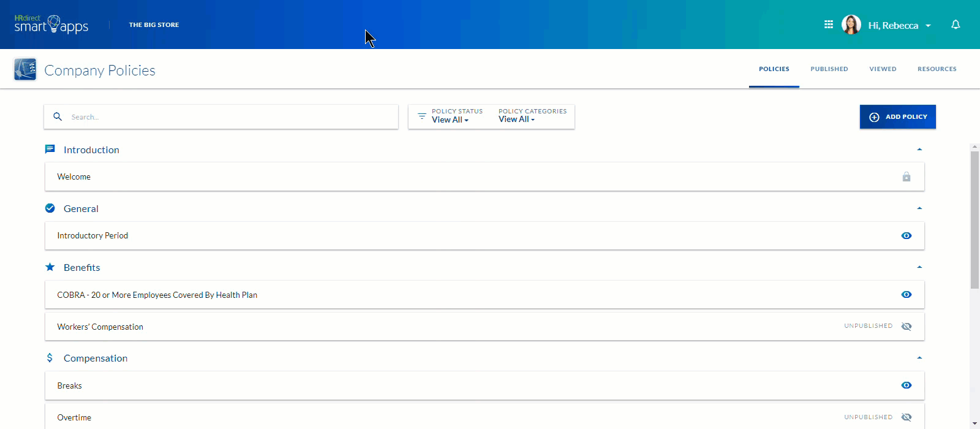This screenshot has height=429, width=980.
Task: Open the Breaks policy
Action: click(484, 385)
